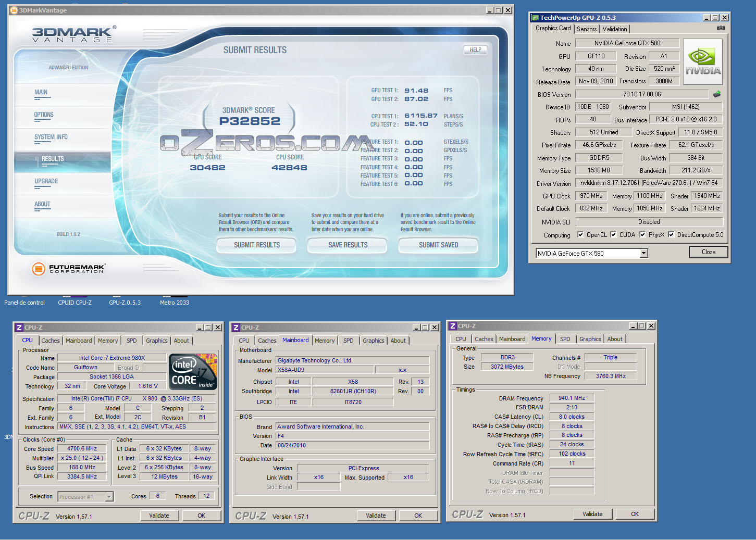The image size is (756, 540).
Task: Toggle the PhysX checkbox in GPU-Z
Action: click(642, 234)
